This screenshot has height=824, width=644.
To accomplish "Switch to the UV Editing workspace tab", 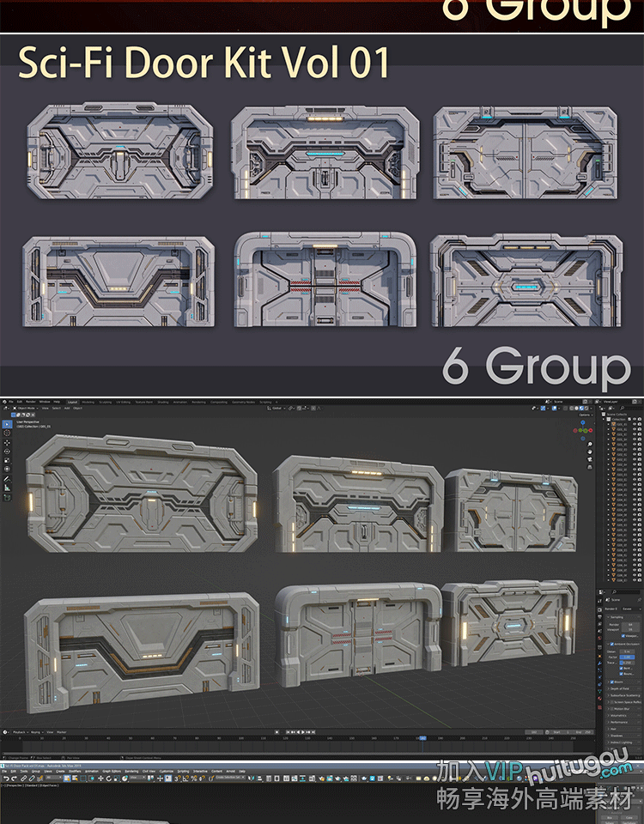I will pos(123,402).
